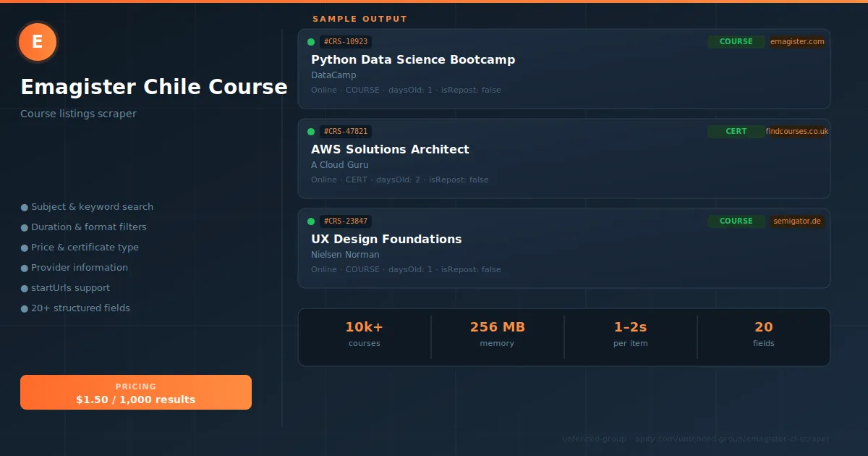Open the findcourses.co.uk source label
Screen dimensions: 868x456
(797, 132)
